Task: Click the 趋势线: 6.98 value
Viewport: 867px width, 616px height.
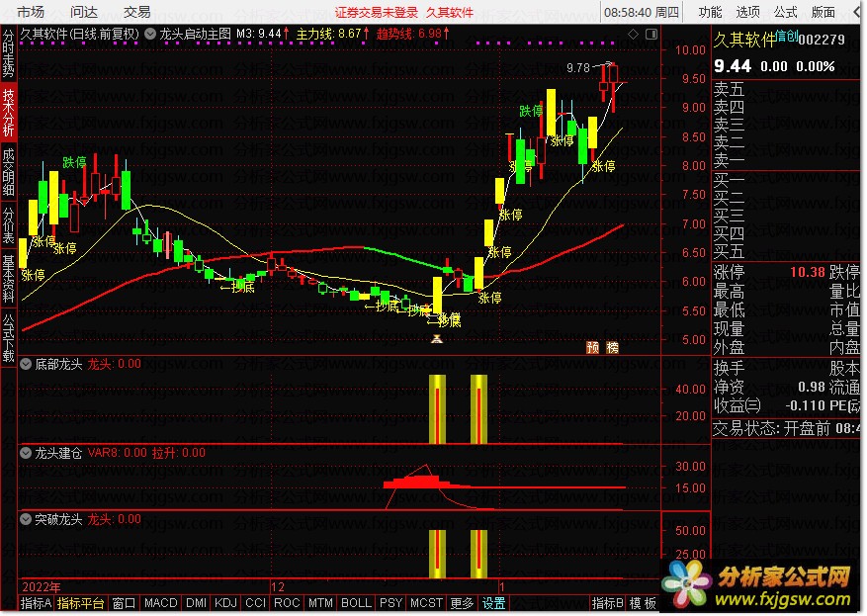Action: (409, 34)
